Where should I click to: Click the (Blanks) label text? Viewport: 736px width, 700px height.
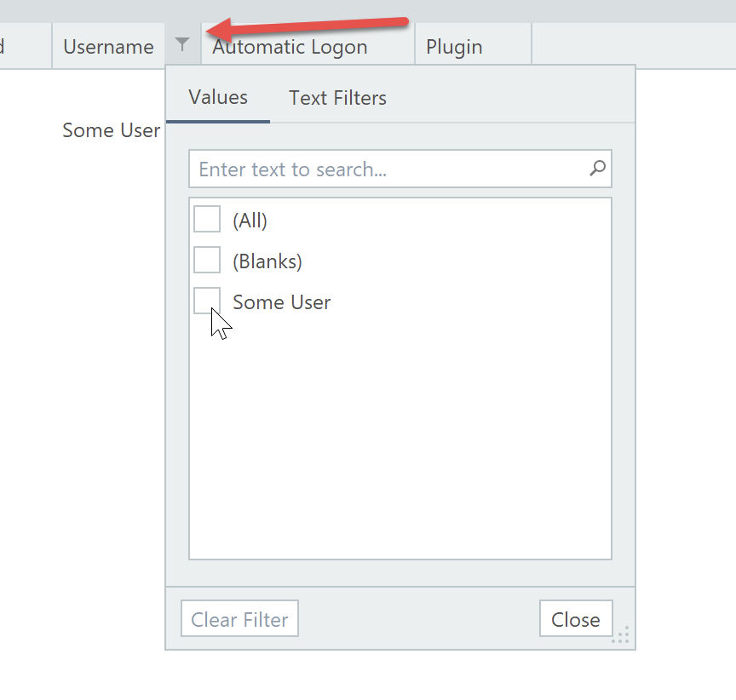[267, 261]
